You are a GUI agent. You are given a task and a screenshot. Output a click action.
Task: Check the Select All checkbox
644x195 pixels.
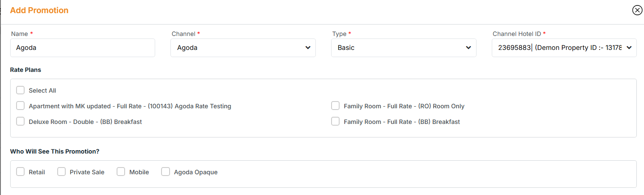(20, 90)
